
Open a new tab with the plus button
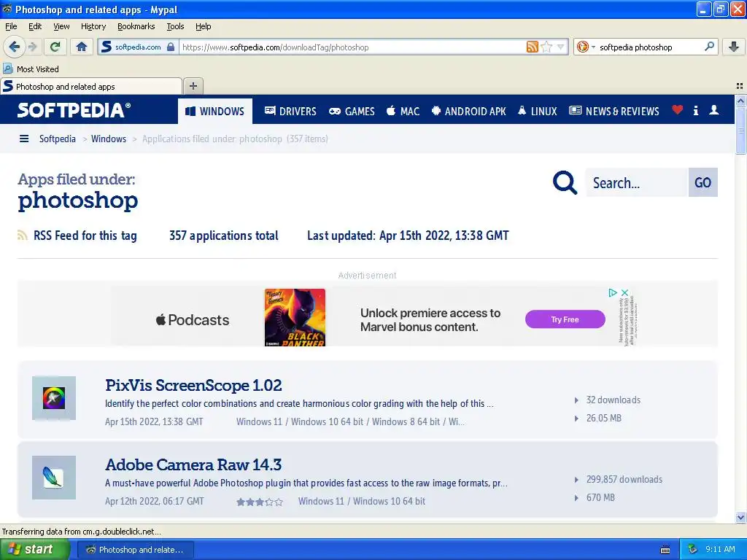pyautogui.click(x=193, y=86)
